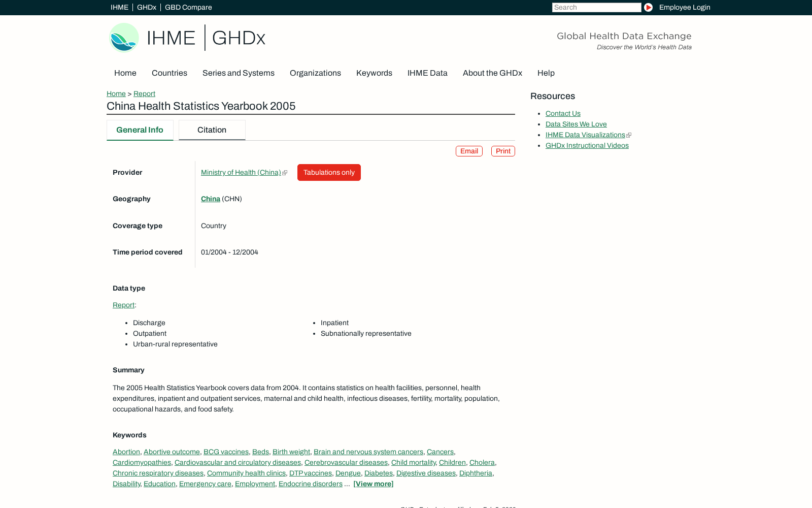Image resolution: width=812 pixels, height=508 pixels.
Task: Click the Dengue keyword
Action: coord(348,473)
